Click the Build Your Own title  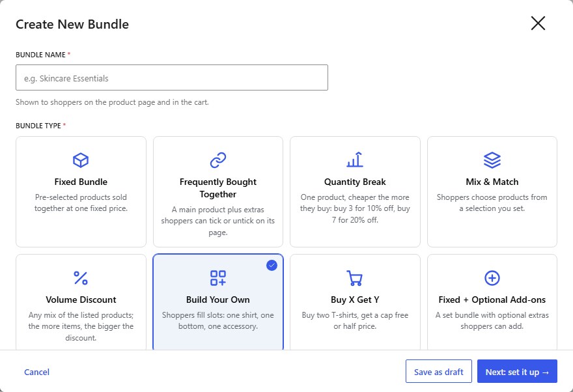click(217, 300)
